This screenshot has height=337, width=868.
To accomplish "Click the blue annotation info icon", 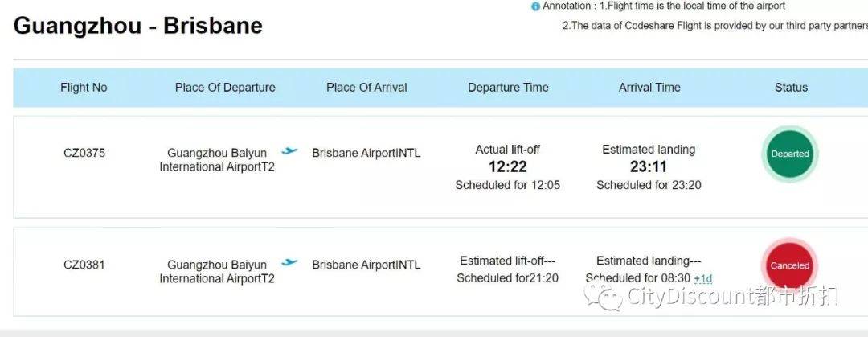I will [535, 6].
